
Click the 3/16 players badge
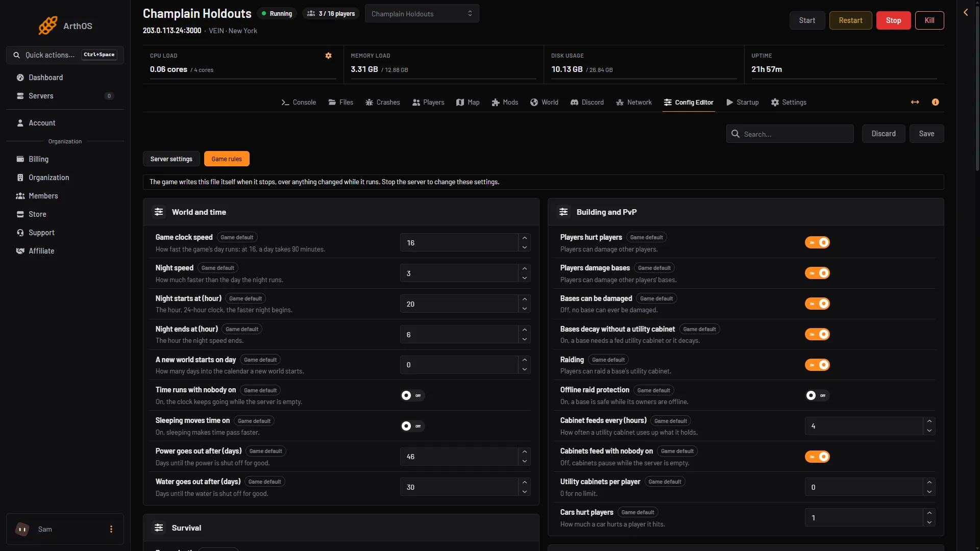point(331,14)
